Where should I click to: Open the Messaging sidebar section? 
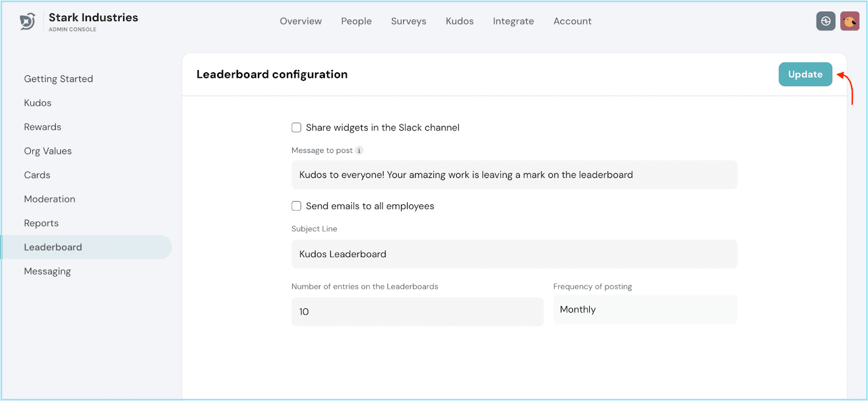[47, 271]
